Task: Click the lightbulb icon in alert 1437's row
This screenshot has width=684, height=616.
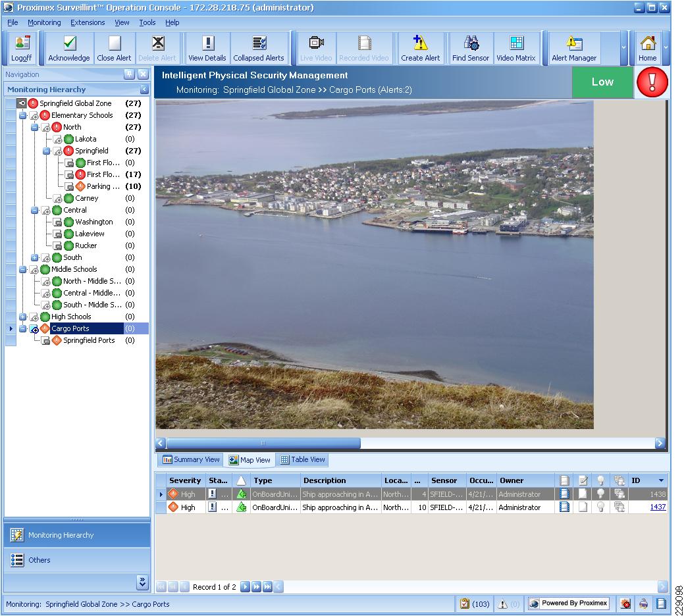Action: [x=600, y=507]
